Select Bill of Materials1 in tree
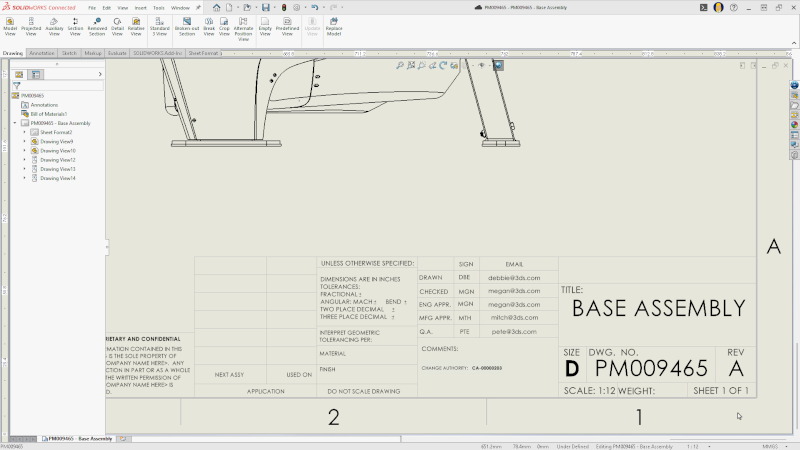Viewport: 800px width, 450px height. coord(48,114)
